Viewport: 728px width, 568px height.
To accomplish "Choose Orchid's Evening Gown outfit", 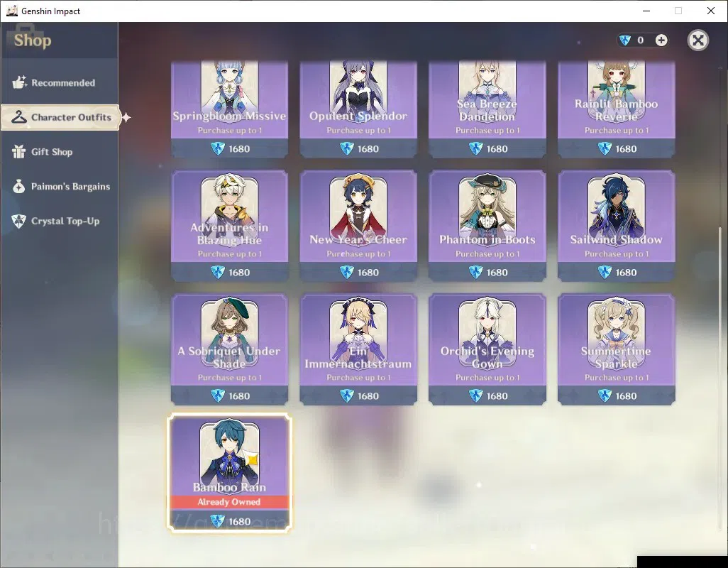I will click(487, 349).
